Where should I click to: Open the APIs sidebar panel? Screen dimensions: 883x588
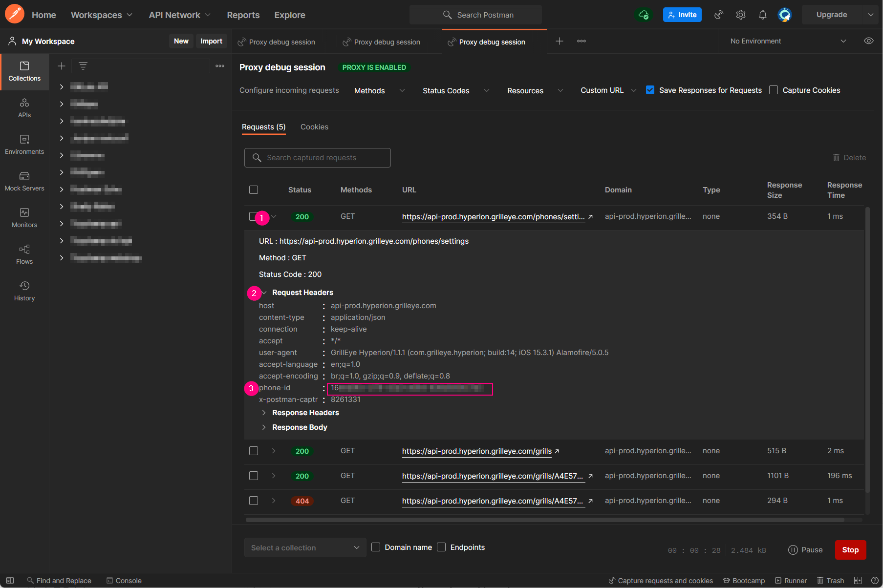[24, 108]
